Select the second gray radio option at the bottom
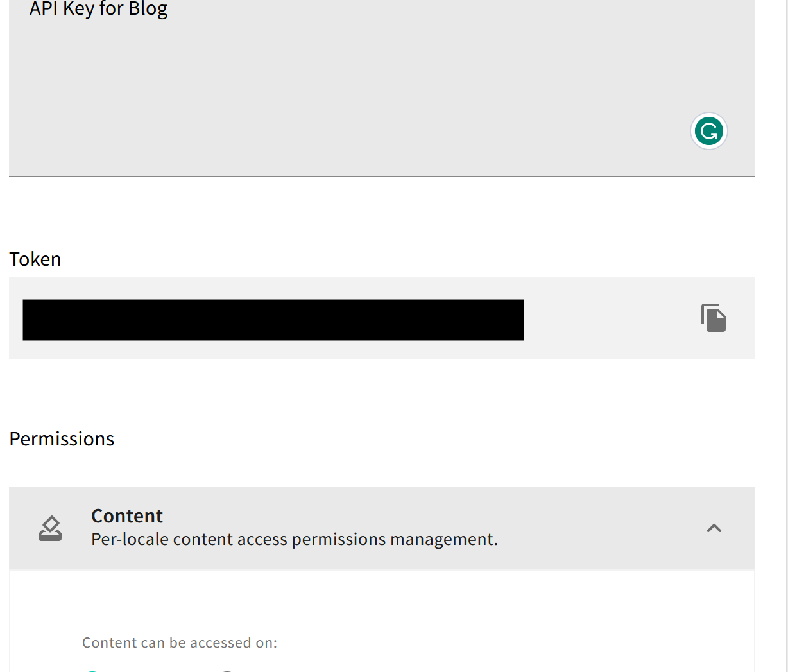Screen dimensions: 788x672 coord(227,670)
